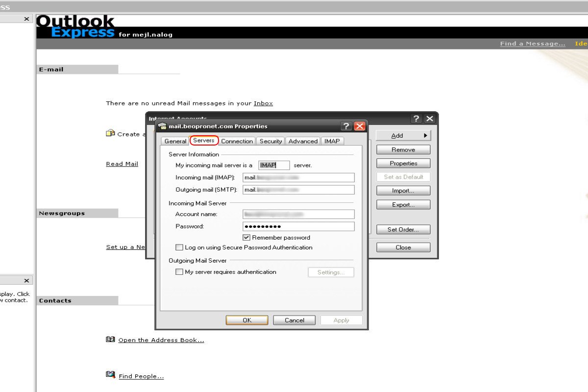Open the Advanced tab

[303, 141]
